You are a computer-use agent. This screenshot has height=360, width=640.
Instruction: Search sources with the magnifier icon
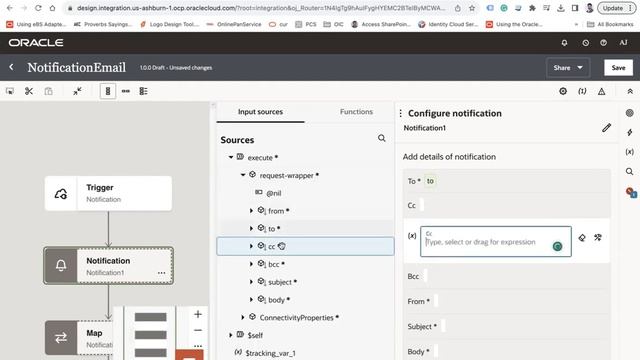point(382,138)
